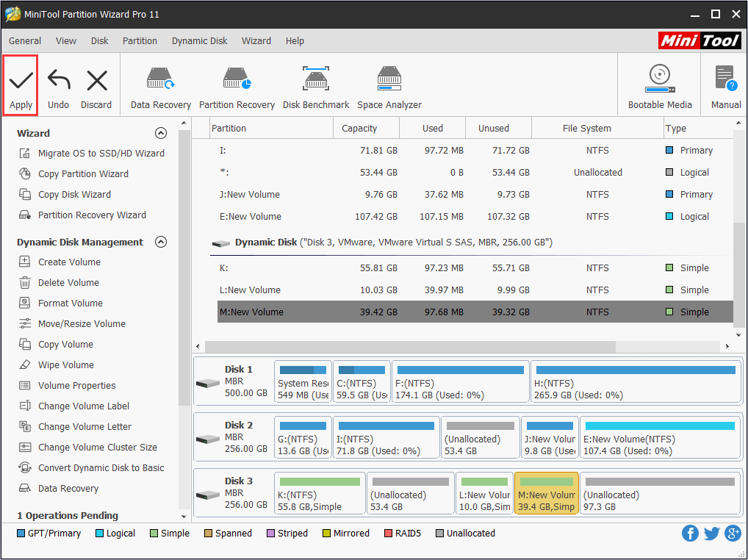Open Partition Recovery tool
This screenshot has height=560, width=748.
[237, 89]
